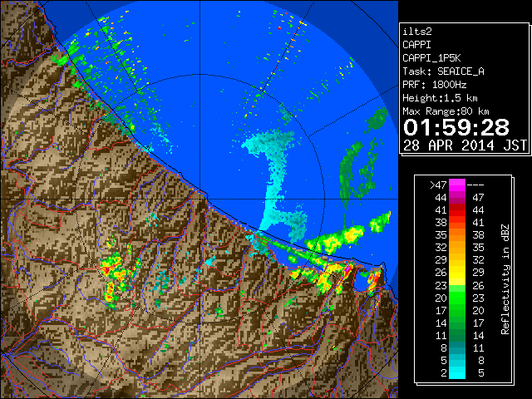
Task: Click the '>47' legend label
Action: pyautogui.click(x=438, y=185)
